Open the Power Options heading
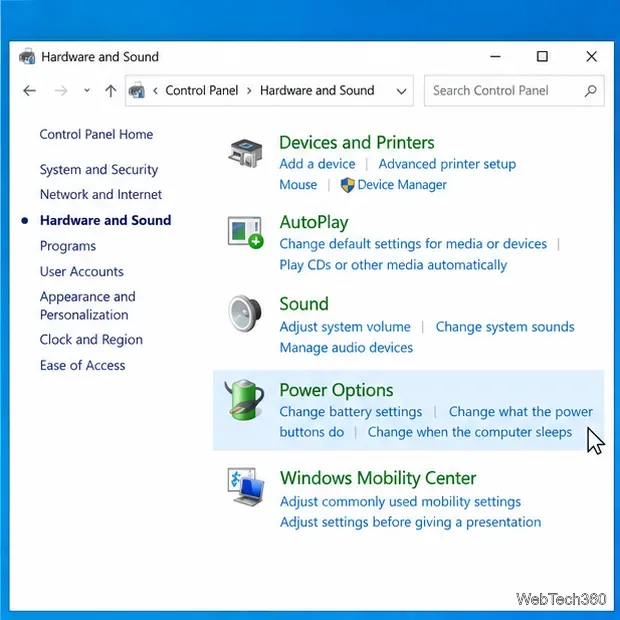Screen dimensions: 620x620 336,390
